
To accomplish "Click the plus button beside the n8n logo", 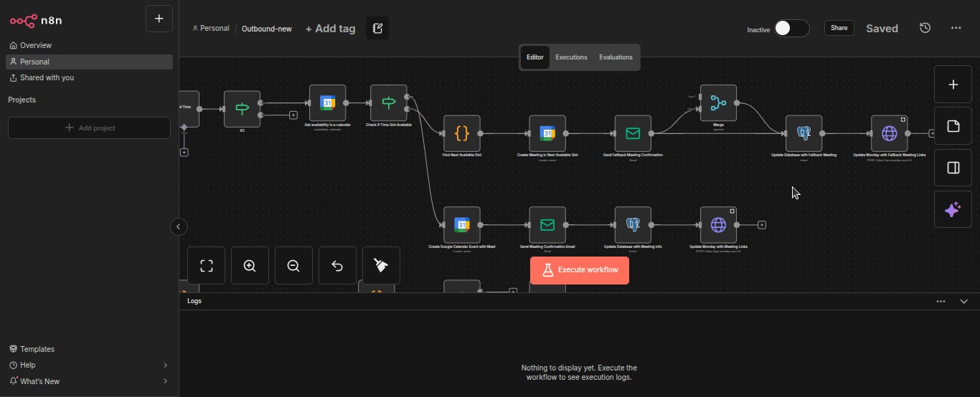I will coord(159,19).
